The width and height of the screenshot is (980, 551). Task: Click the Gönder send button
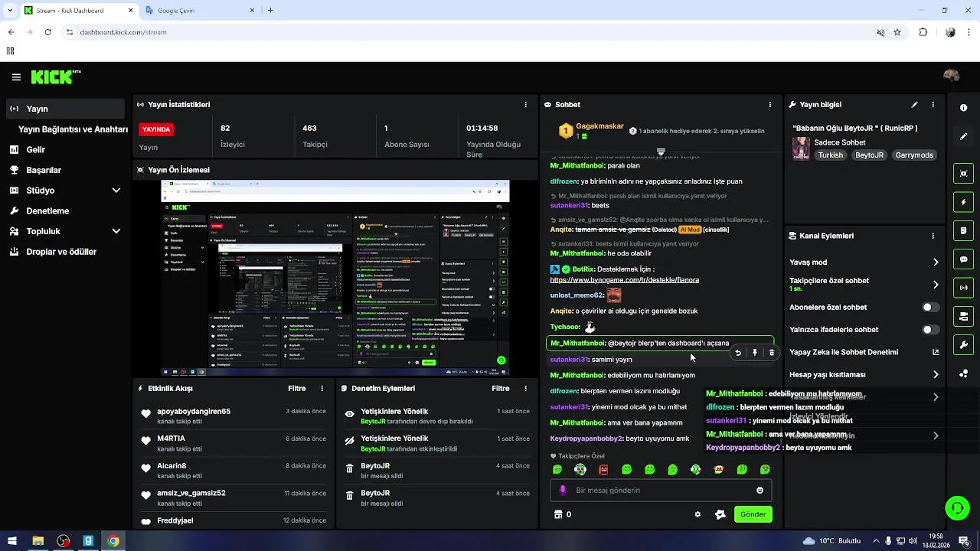(753, 515)
